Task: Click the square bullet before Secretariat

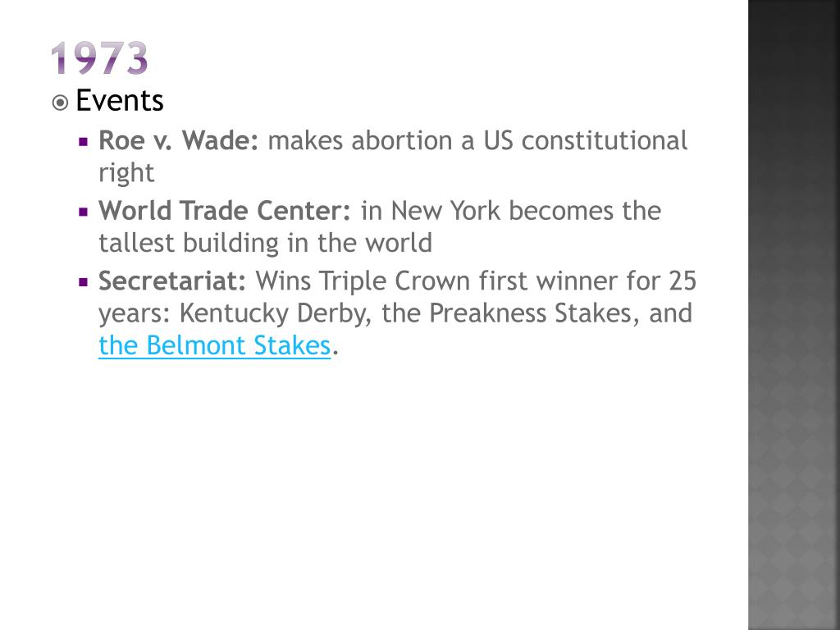Action: [x=83, y=282]
